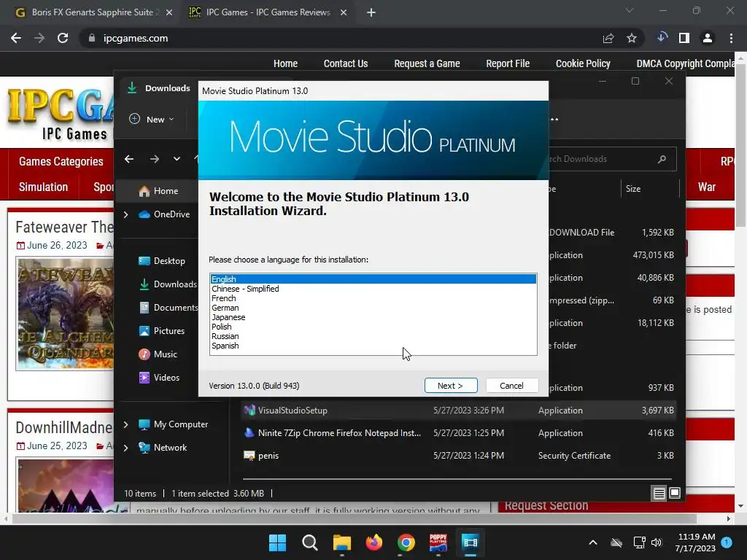Viewport: 747px width, 560px height.
Task: Expand the OneDrive tree node
Action: pos(125,215)
